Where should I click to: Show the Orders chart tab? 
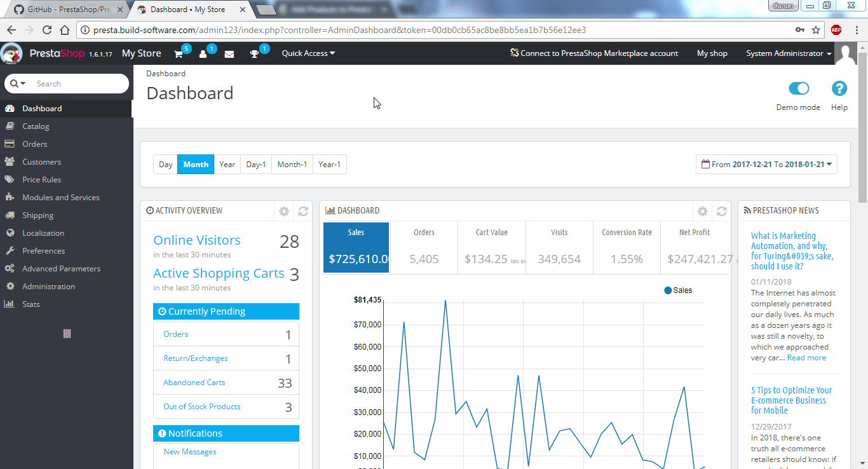(x=424, y=248)
